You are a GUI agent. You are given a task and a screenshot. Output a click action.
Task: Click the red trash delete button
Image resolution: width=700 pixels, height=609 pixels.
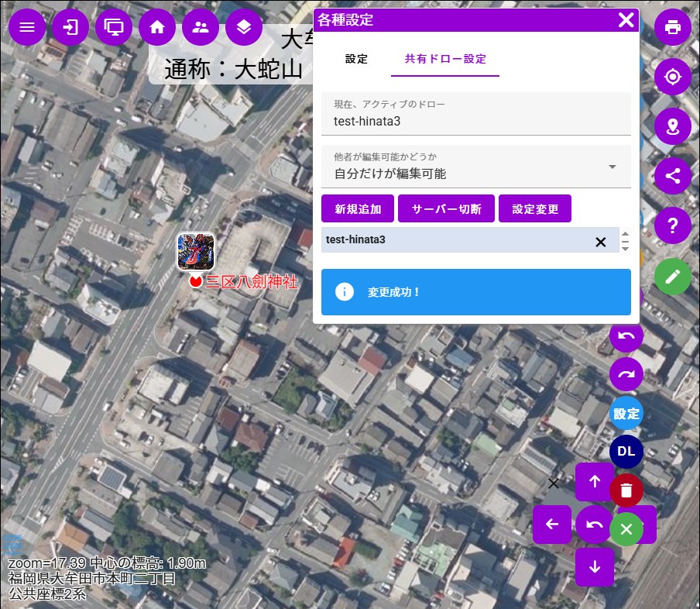coord(626,490)
